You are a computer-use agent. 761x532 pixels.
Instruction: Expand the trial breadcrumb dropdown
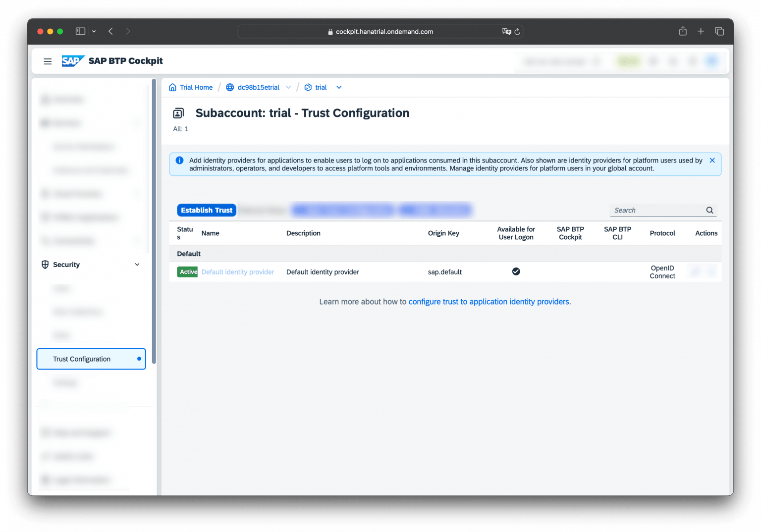(339, 87)
